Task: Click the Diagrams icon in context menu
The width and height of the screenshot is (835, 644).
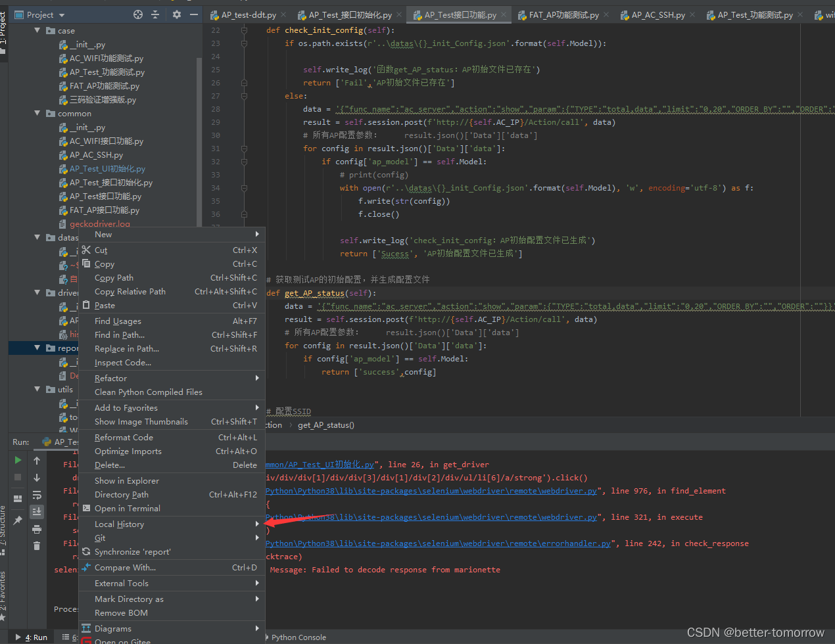Action: click(86, 628)
